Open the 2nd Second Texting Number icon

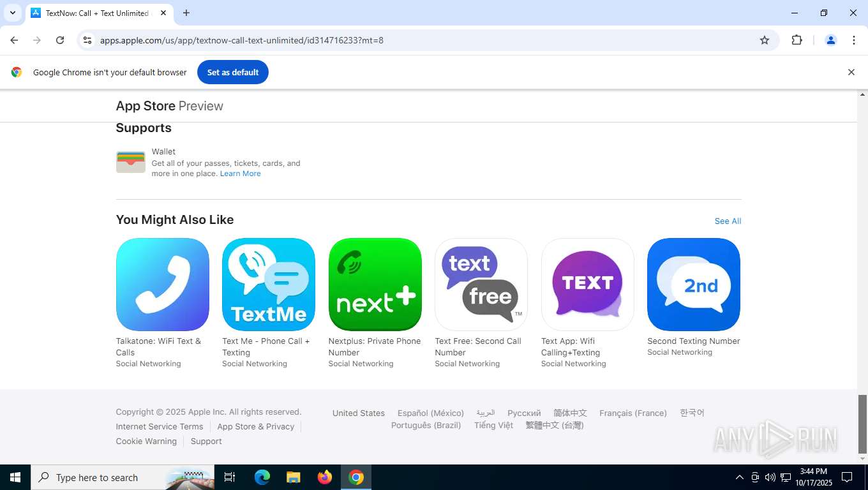click(x=694, y=285)
